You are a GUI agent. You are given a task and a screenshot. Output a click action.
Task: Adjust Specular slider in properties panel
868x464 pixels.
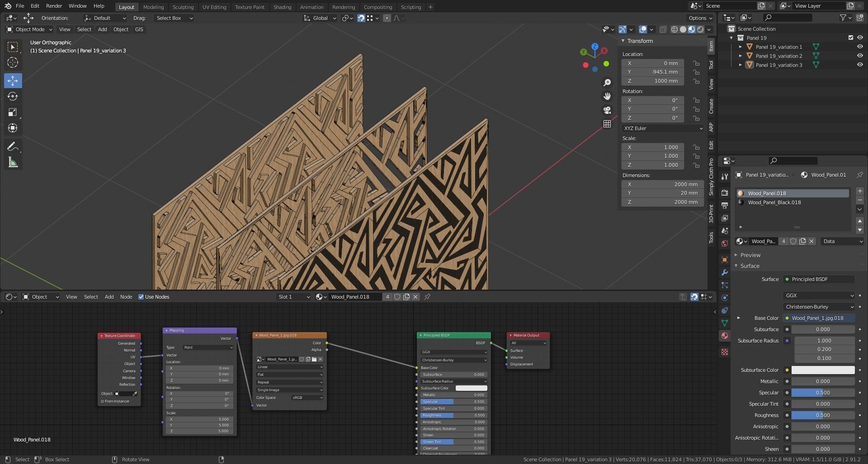coord(823,393)
